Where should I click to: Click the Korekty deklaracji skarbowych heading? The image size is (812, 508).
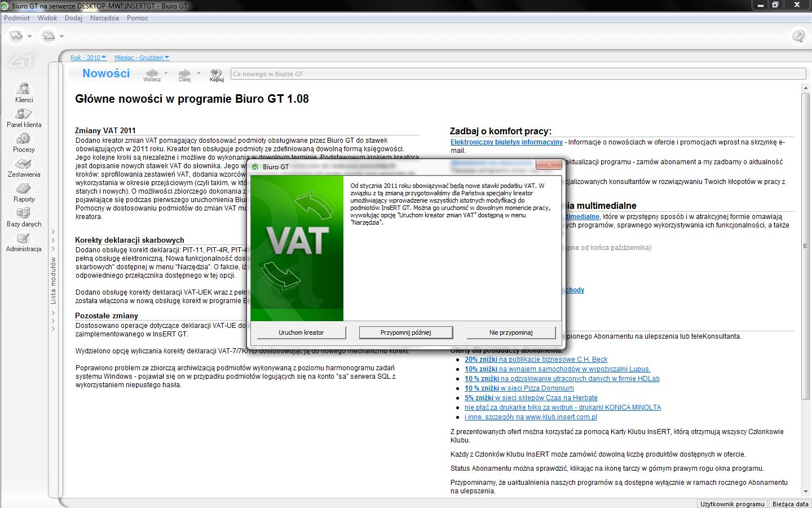pos(130,240)
